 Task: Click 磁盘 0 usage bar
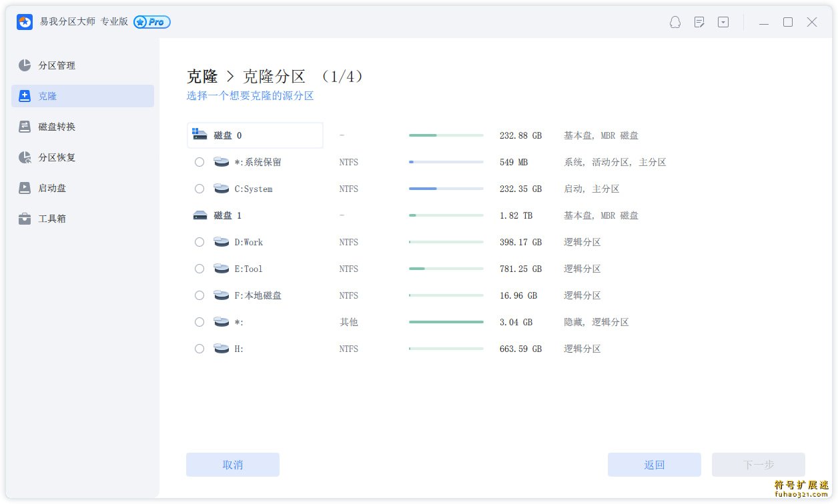446,135
